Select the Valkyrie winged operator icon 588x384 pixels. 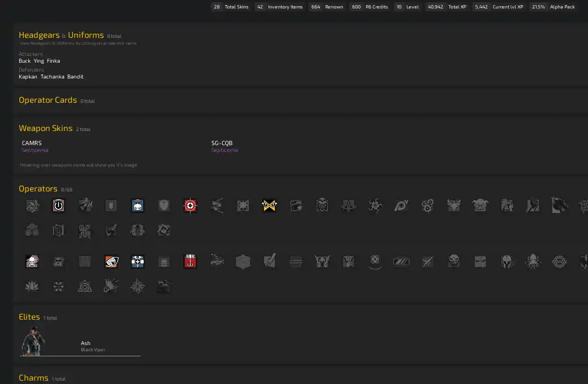tap(322, 261)
